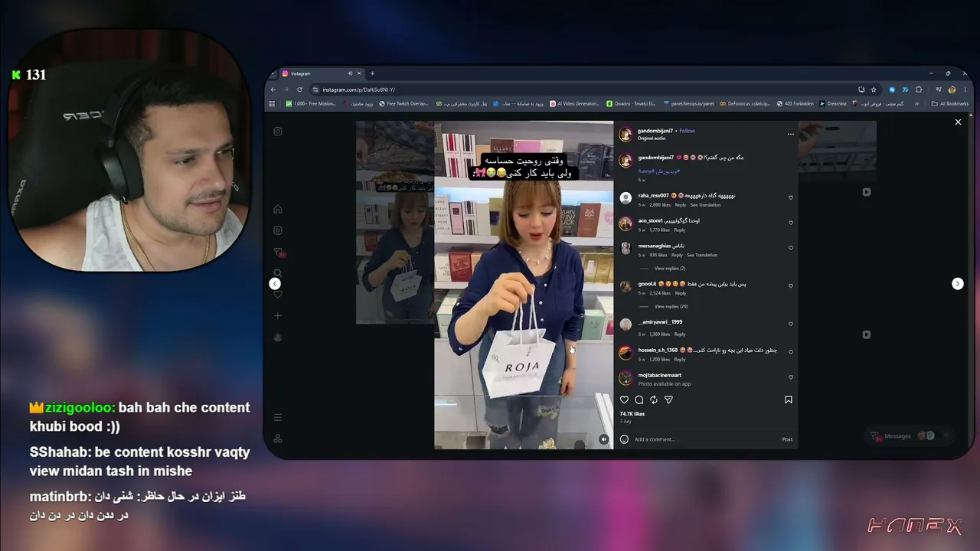Screen dimensions: 980x551
Task: Close the Instagram post overlay
Action: (958, 122)
